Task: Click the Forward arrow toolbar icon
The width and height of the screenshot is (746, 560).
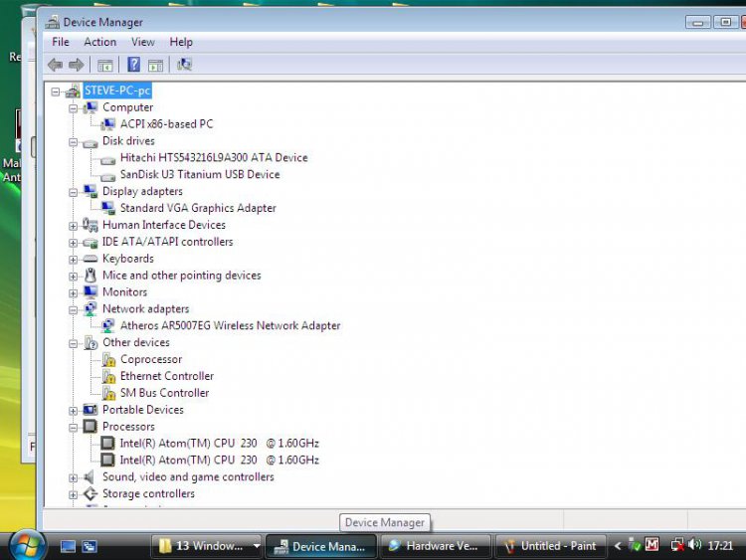Action: (77, 65)
